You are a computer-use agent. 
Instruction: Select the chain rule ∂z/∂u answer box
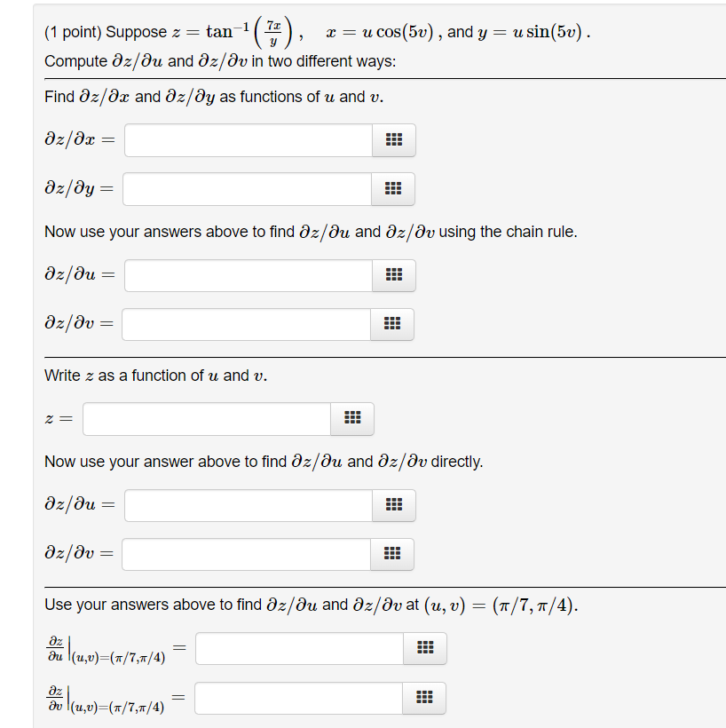[247, 275]
